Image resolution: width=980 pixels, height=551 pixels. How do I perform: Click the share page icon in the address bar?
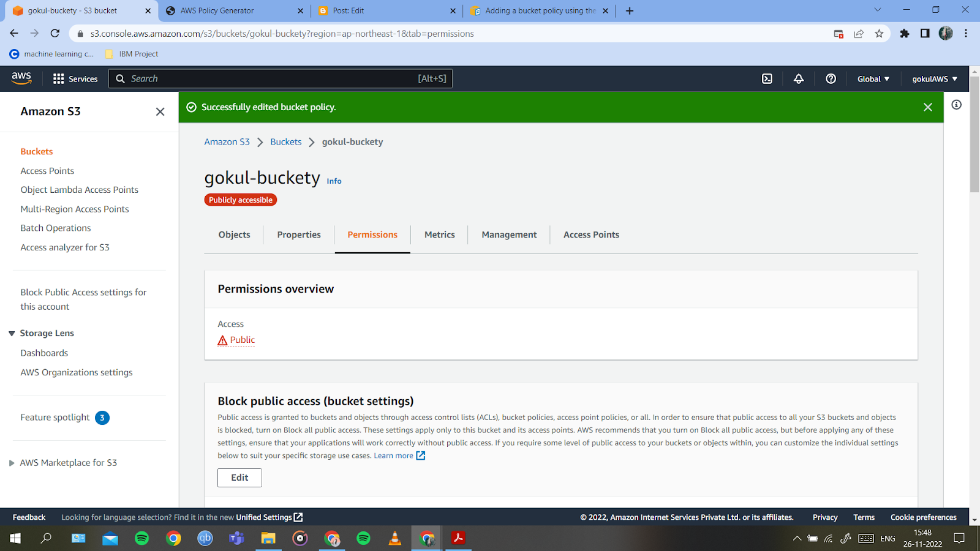tap(859, 34)
